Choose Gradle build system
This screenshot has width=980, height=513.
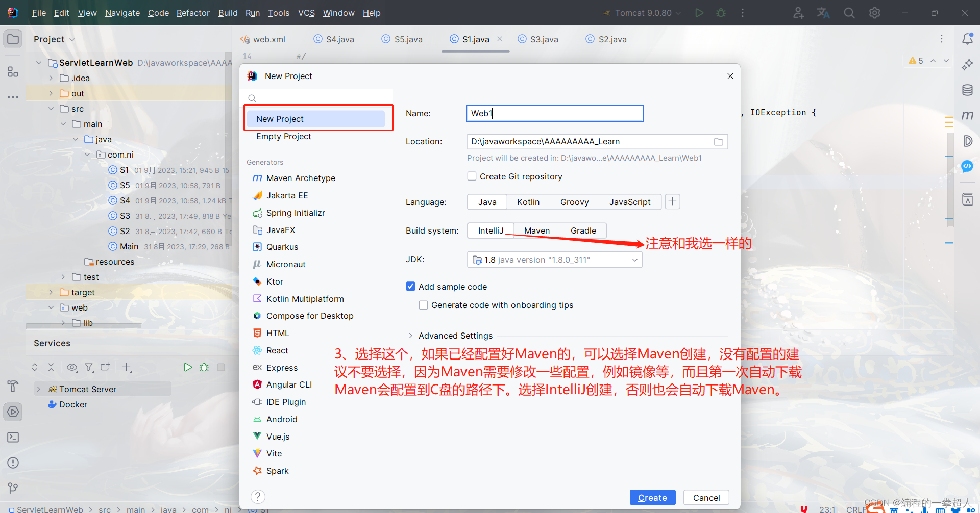click(x=583, y=230)
